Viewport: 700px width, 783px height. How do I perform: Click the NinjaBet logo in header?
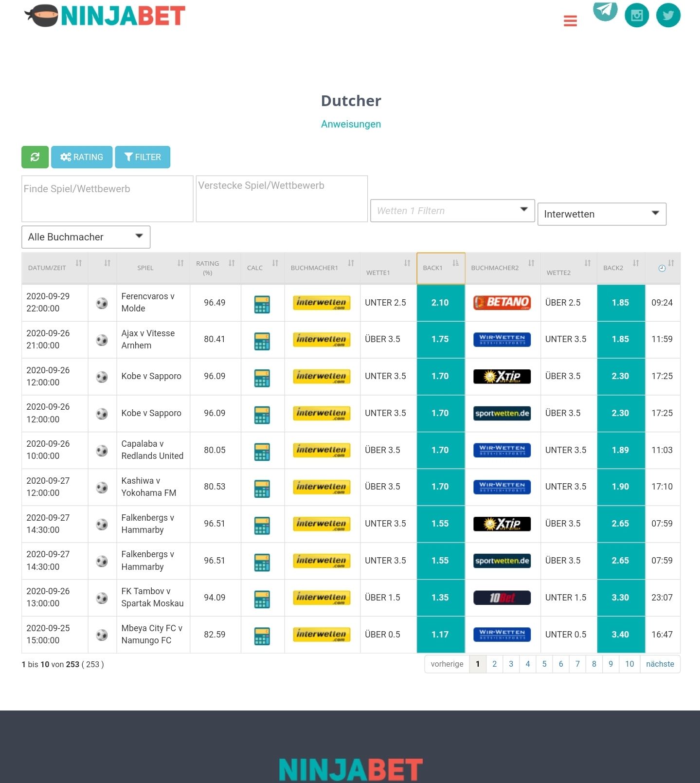[x=105, y=16]
